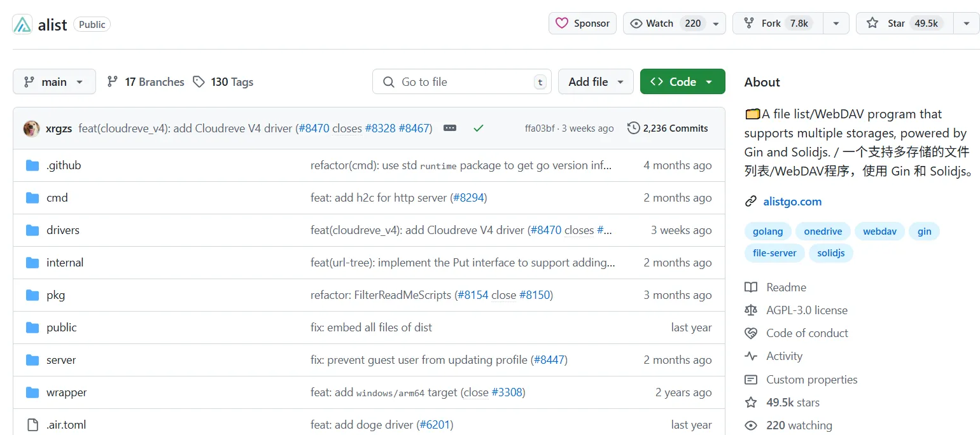Screen dimensions: 980x435
Task: Click the .air.toml file icon
Action: (32, 425)
